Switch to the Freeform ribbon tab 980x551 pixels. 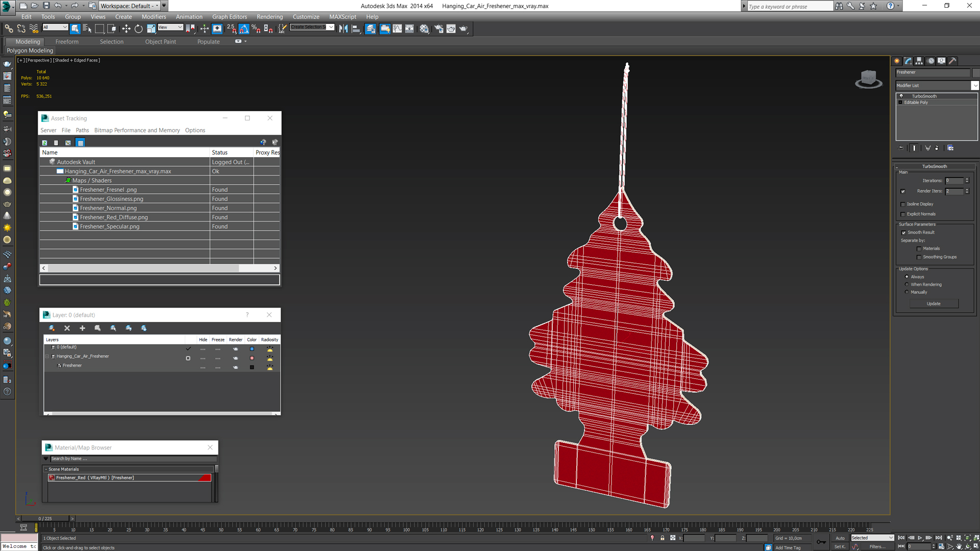pos(67,42)
